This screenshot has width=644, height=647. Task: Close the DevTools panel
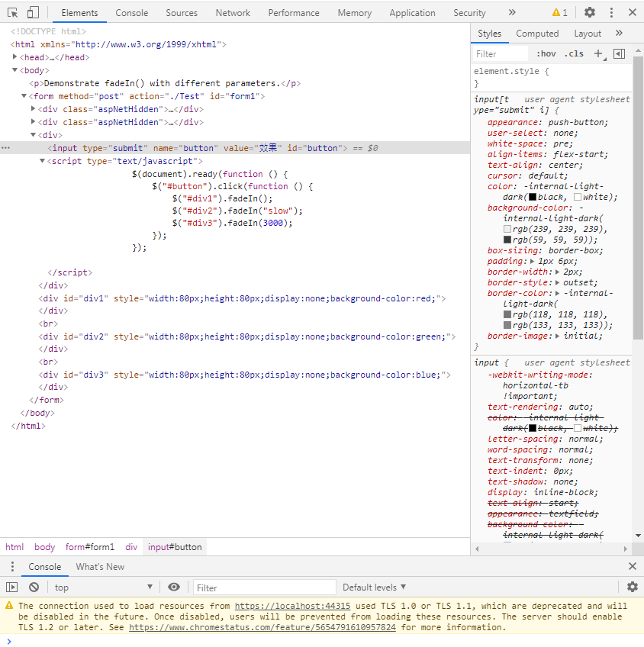tap(633, 12)
